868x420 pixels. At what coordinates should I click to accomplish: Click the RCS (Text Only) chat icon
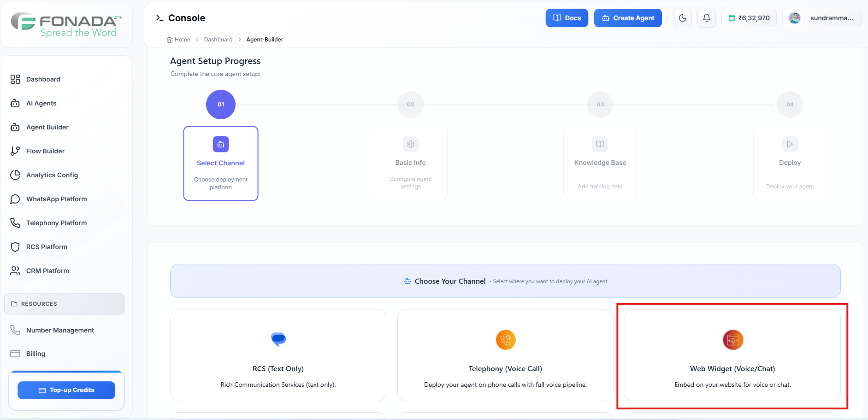point(278,339)
